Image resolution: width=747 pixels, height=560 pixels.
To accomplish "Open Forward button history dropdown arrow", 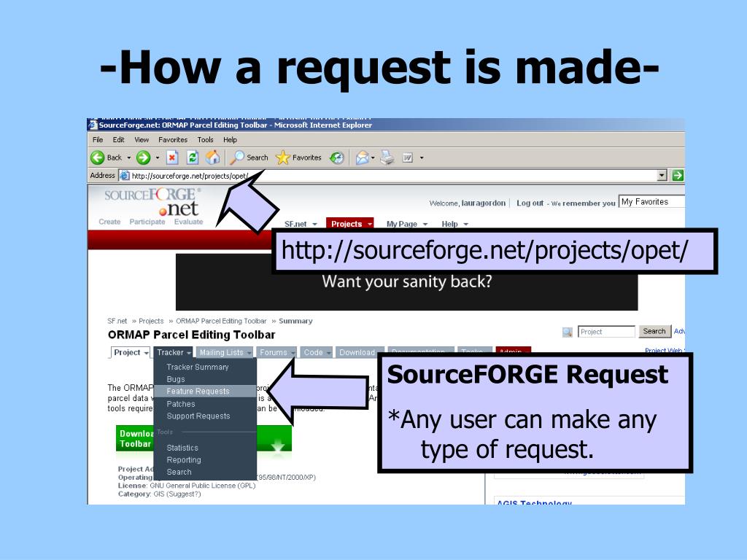I will point(158,157).
